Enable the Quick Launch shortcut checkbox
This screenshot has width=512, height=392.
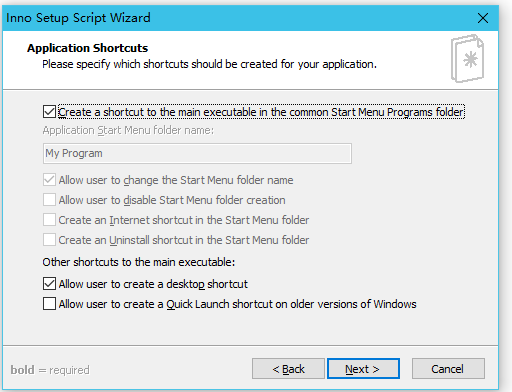click(x=49, y=304)
